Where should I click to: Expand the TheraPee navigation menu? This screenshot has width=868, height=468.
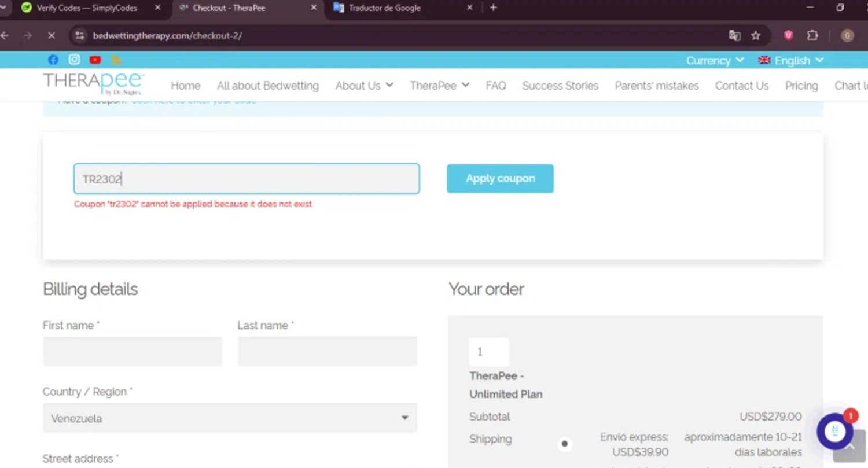coord(439,86)
